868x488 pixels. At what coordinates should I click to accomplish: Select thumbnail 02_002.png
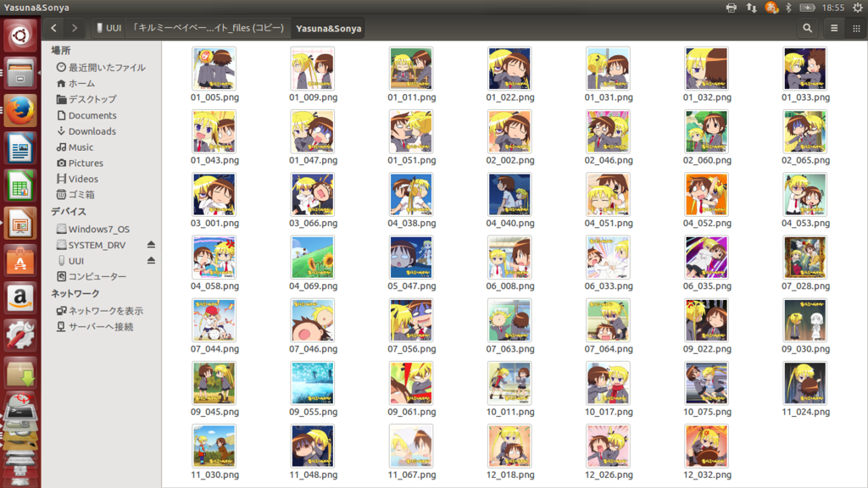click(509, 131)
